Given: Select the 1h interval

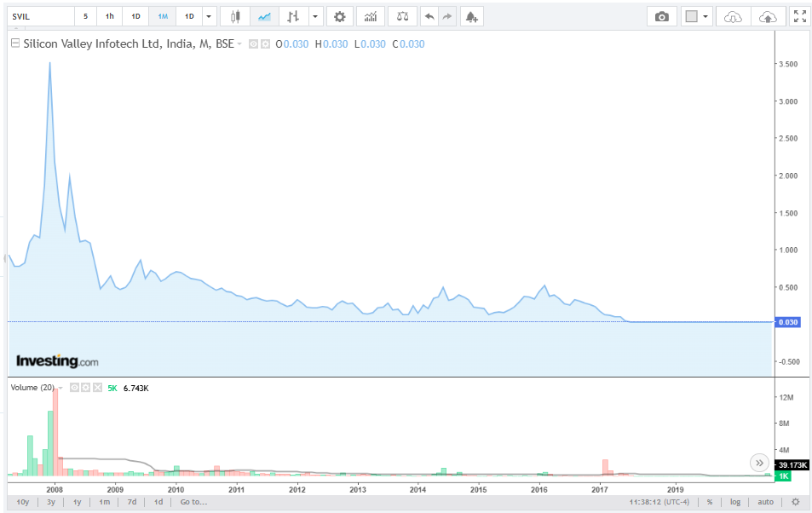Looking at the screenshot, I should pos(110,16).
